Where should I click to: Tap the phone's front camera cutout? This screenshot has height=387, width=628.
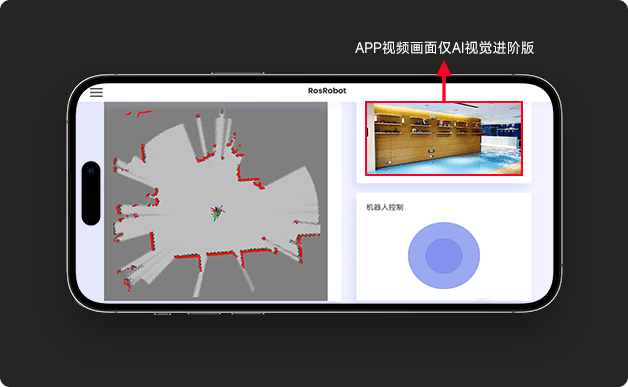(91, 193)
